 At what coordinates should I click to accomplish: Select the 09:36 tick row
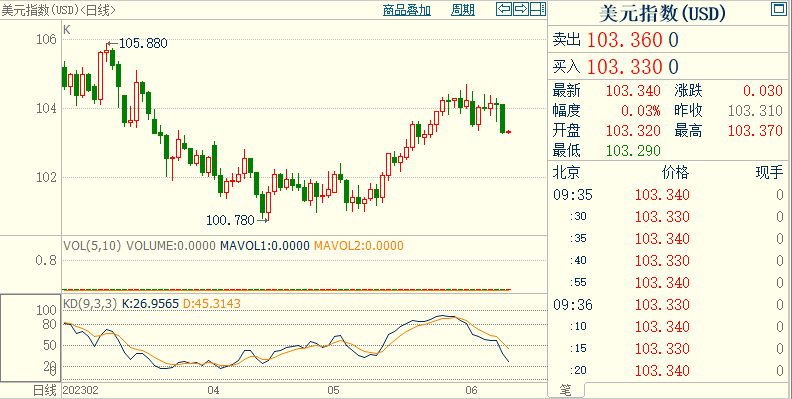(x=669, y=305)
